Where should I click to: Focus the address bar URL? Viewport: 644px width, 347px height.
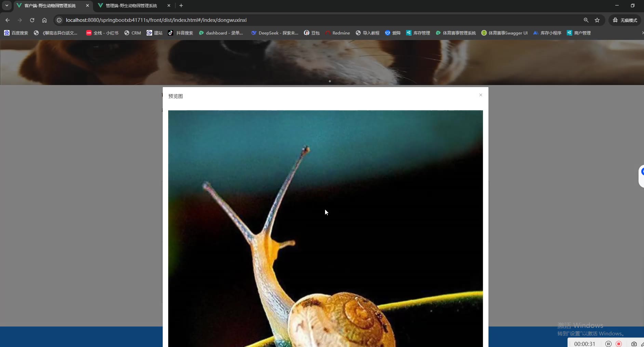pos(156,20)
